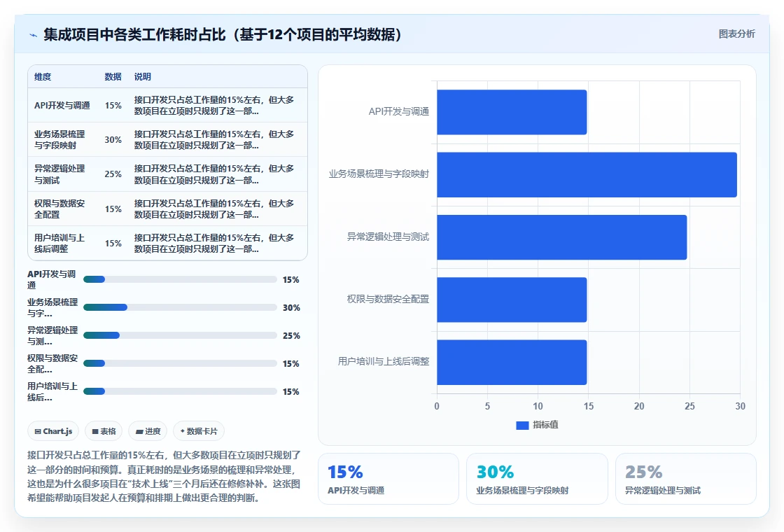Viewport: 784px width, 532px height.
Task: Click the 指标值 legend label text
Action: pos(545,425)
